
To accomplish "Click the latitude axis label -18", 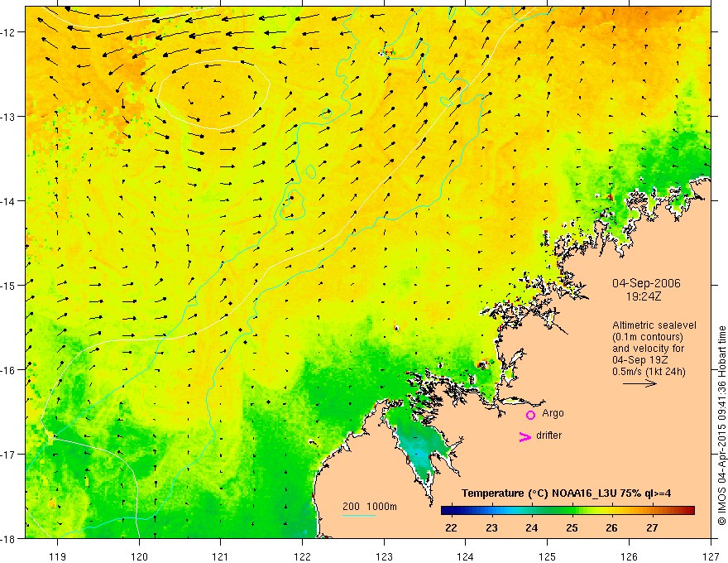I will (8, 539).
